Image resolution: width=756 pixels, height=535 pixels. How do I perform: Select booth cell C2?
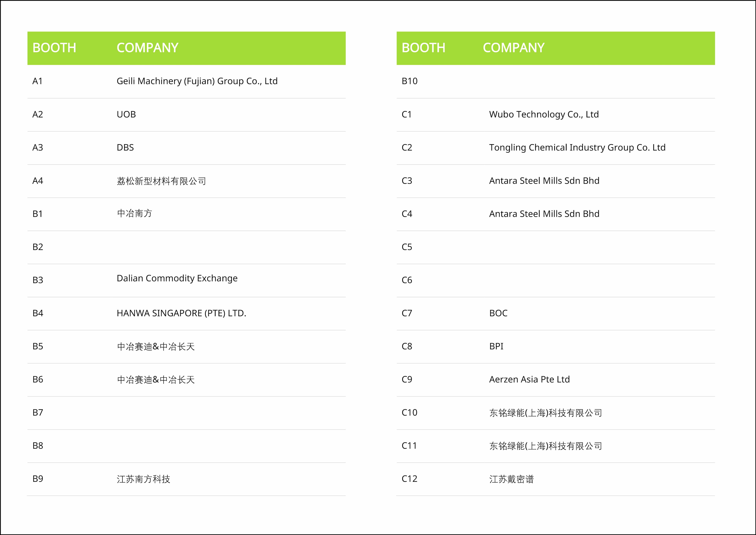point(407,147)
